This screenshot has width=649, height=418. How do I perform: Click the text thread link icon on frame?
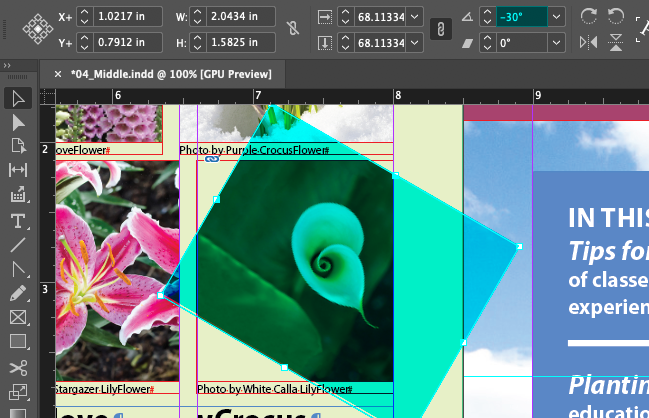point(212,159)
